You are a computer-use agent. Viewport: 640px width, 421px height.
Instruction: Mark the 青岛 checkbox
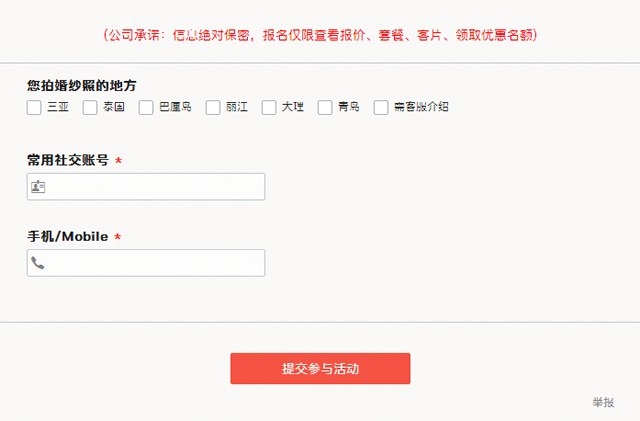coord(325,107)
